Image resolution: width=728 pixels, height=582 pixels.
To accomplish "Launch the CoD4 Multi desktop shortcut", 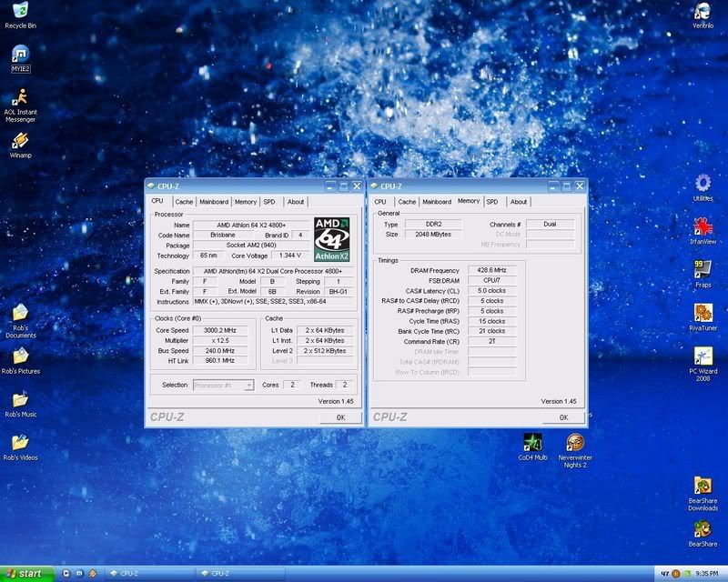I will point(533,442).
